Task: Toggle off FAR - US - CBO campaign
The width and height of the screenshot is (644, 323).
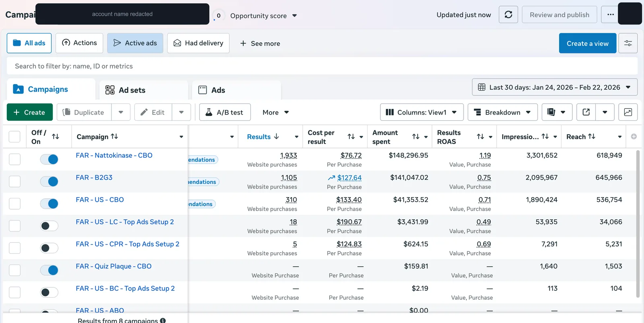Action: 49,204
